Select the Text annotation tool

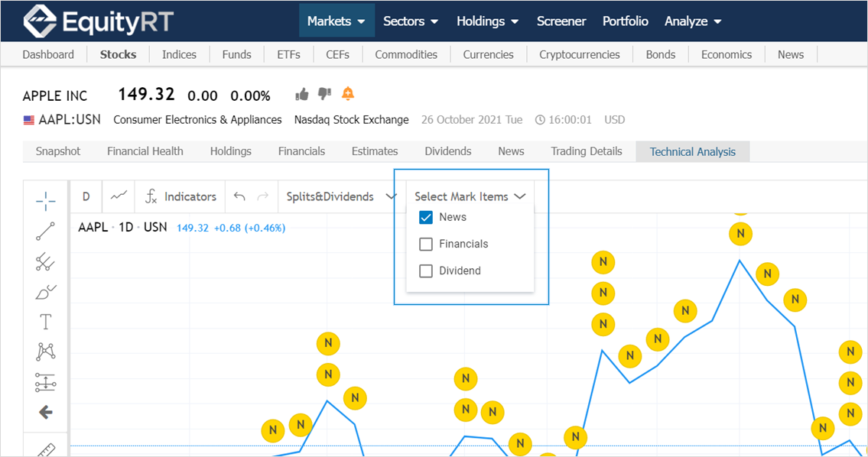coord(45,322)
